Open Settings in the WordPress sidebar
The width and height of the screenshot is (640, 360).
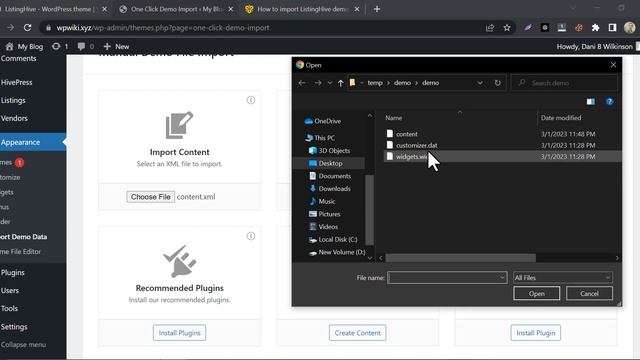point(14,327)
